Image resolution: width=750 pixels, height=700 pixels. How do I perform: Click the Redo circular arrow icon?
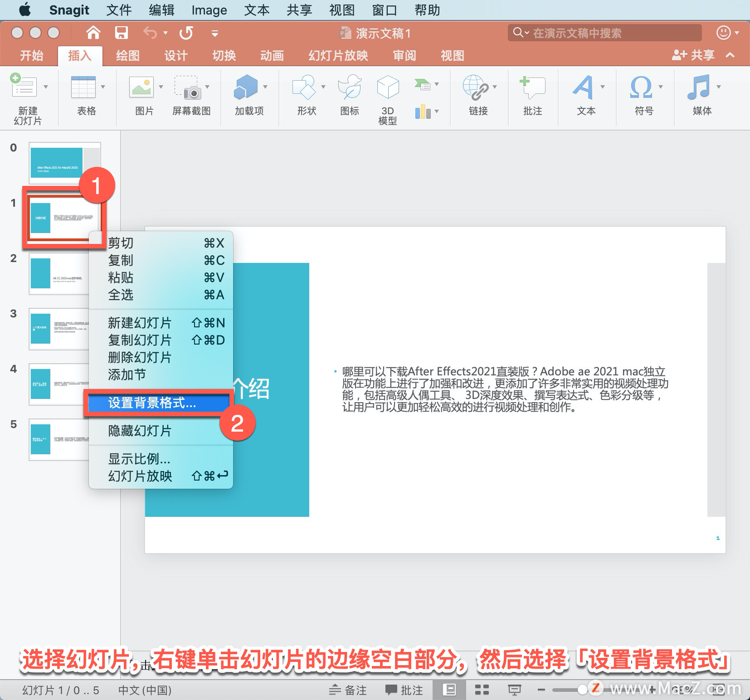point(186,33)
